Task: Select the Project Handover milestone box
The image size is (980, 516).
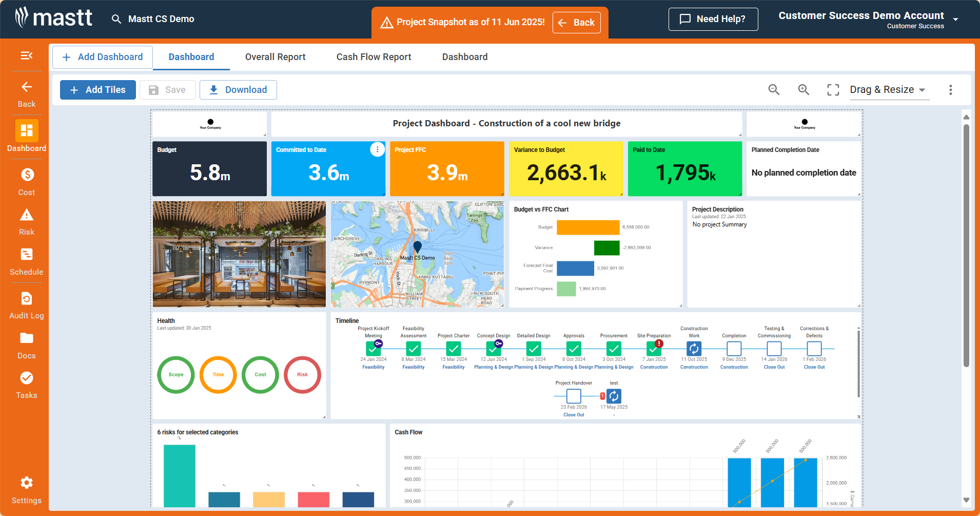Action: 574,396
